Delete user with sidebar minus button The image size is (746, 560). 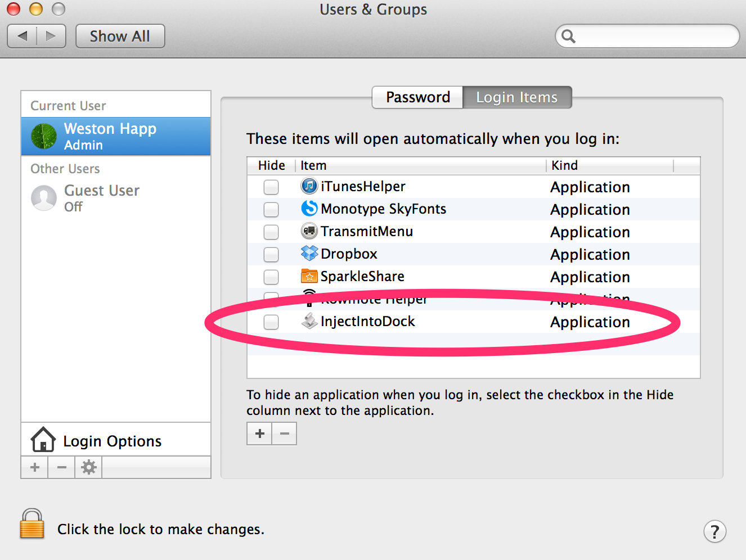click(x=62, y=467)
